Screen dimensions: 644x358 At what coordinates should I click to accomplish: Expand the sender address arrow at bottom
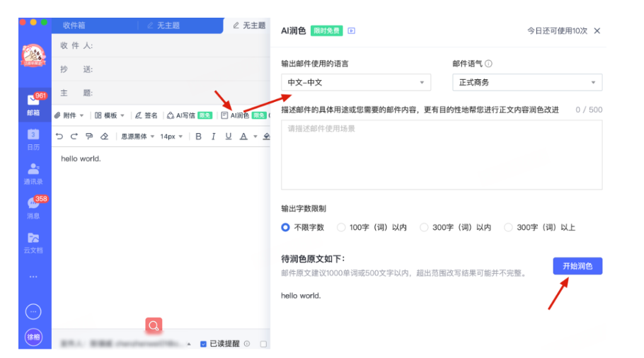click(189, 344)
